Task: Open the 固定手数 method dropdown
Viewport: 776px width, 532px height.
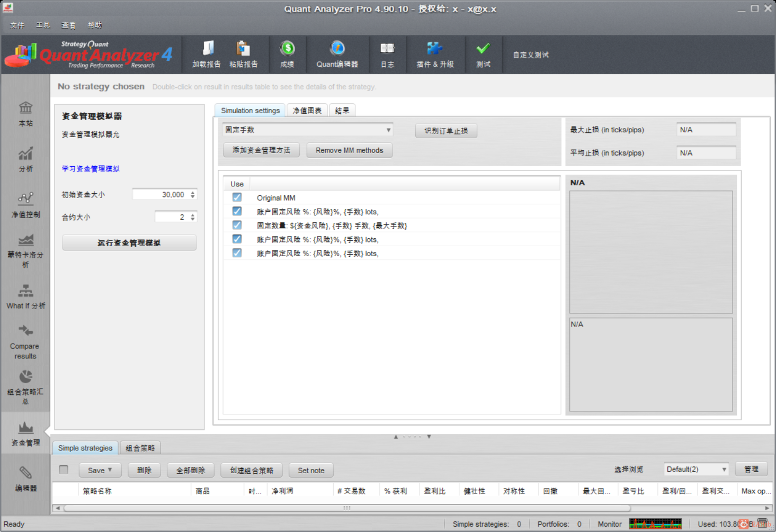Action: pyautogui.click(x=308, y=130)
